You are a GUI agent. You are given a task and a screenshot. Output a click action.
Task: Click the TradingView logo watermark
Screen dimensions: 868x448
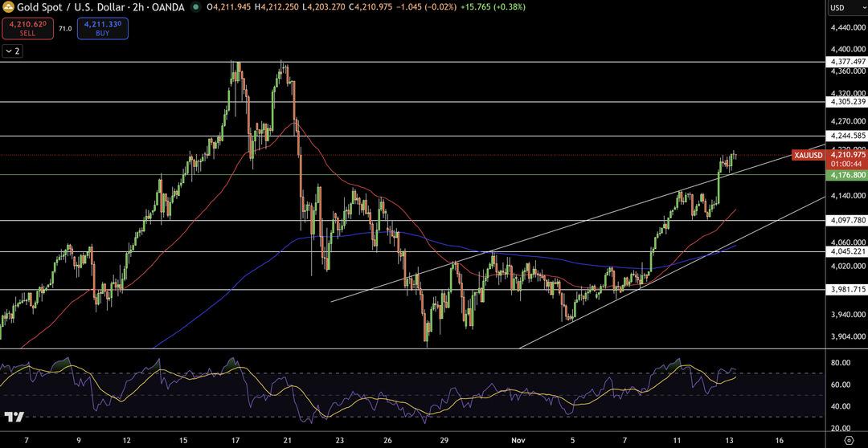pos(13,417)
